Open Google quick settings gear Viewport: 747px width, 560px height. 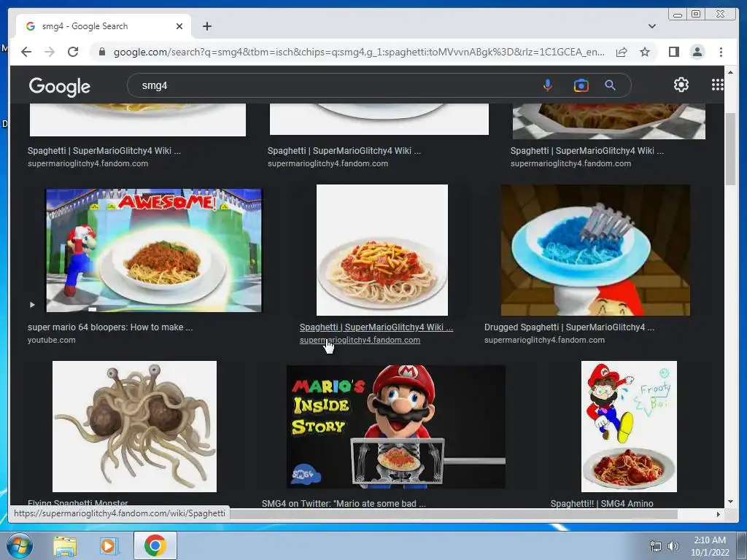coord(681,85)
